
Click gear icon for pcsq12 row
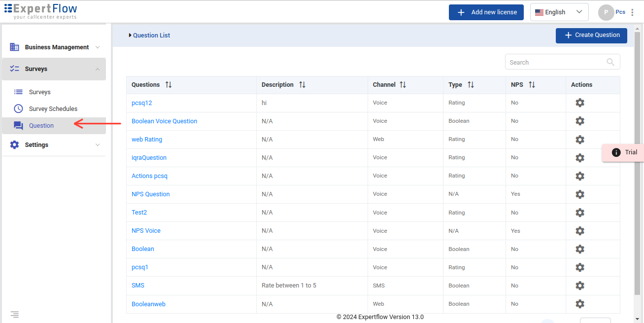580,103
